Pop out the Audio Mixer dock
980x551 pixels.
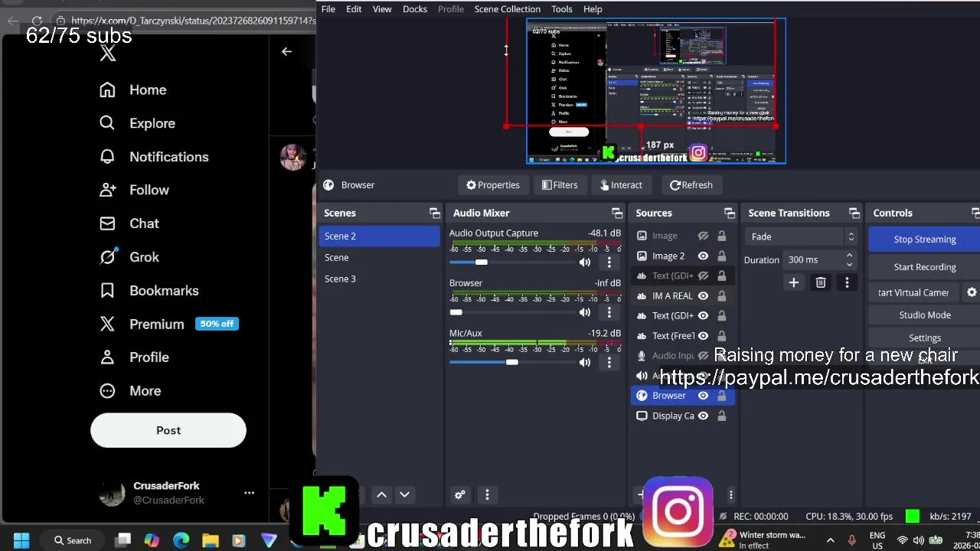click(x=617, y=214)
